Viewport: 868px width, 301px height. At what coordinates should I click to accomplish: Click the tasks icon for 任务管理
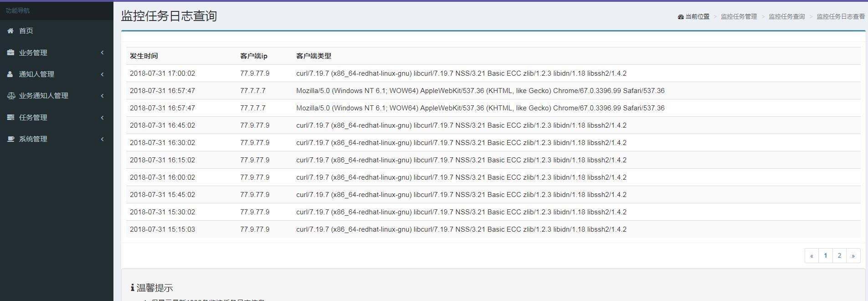click(10, 117)
